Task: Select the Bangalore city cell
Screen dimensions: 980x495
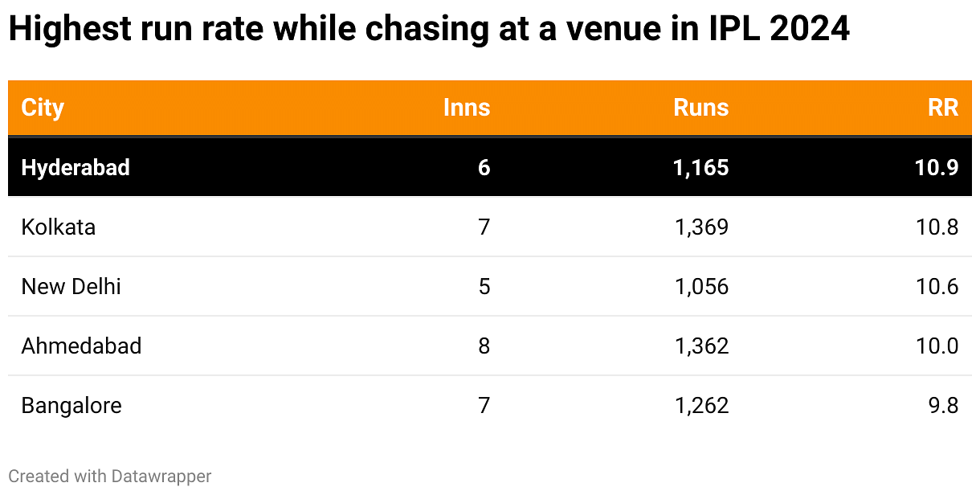Action: tap(71, 405)
